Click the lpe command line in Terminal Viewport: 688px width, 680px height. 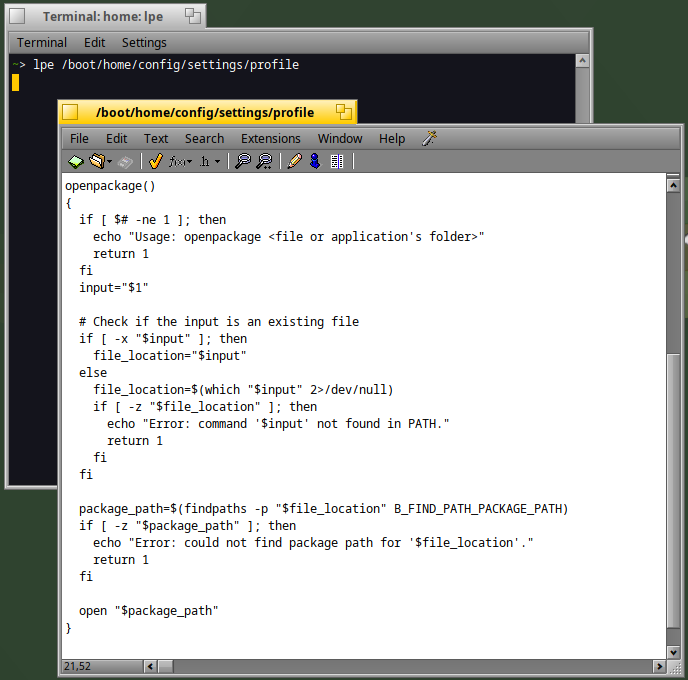(166, 65)
